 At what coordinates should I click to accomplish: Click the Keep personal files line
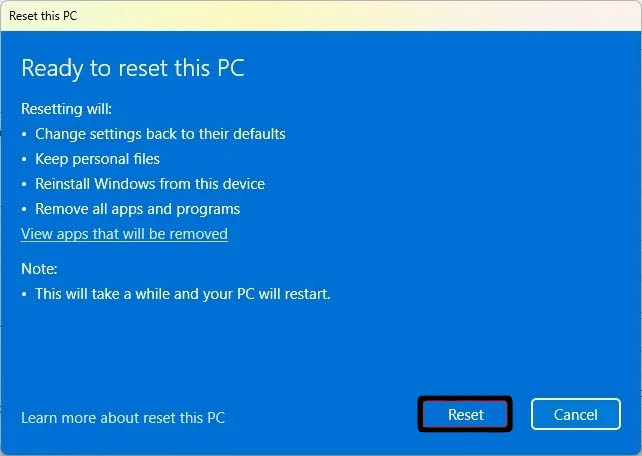point(97,159)
